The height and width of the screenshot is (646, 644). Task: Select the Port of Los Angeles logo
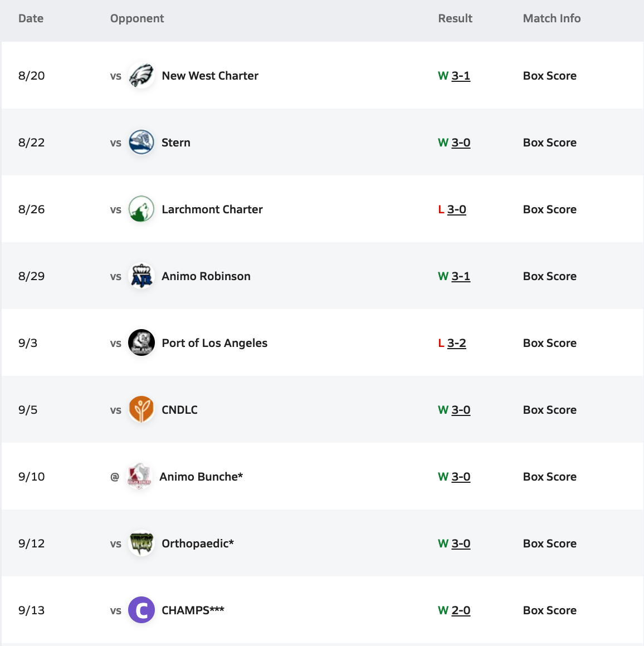pos(142,343)
